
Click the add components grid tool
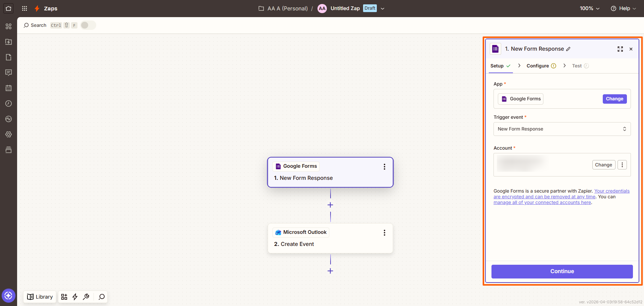pos(64,297)
